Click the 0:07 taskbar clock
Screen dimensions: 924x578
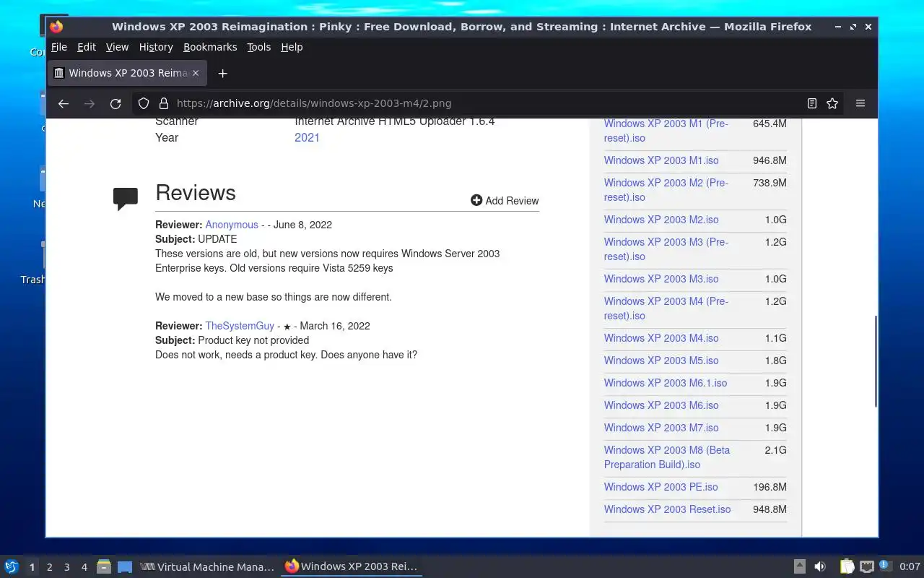tap(910, 567)
